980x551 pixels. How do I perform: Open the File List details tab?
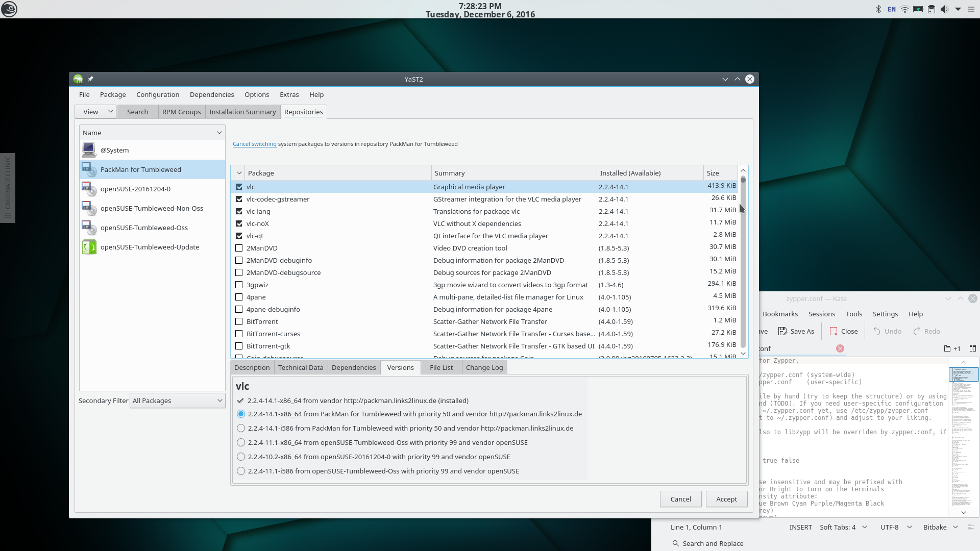(x=441, y=367)
